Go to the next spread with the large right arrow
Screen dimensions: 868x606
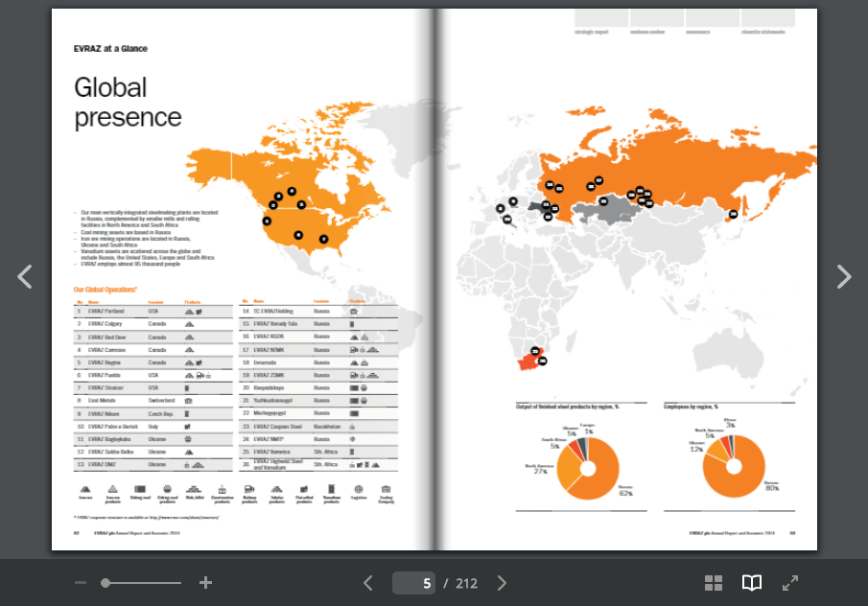[844, 277]
